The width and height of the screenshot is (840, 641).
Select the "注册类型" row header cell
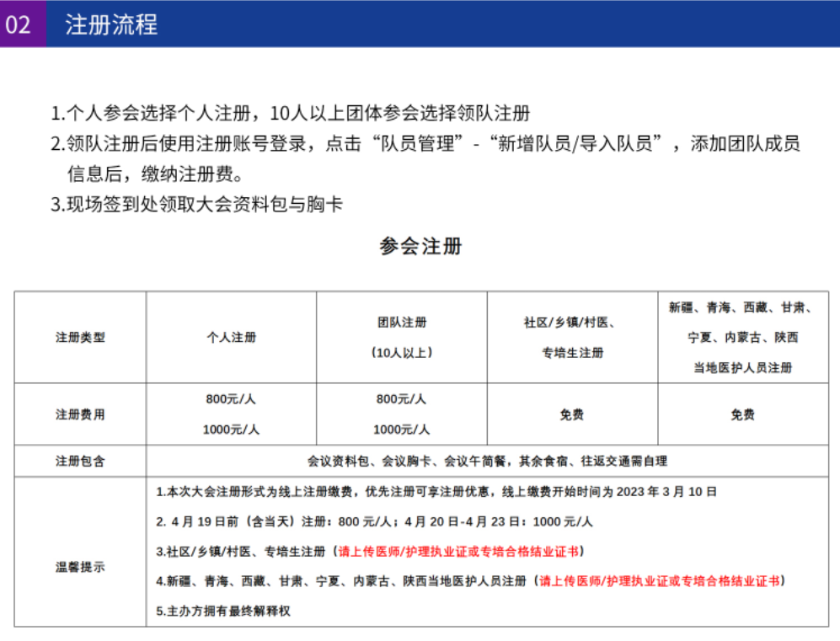80,337
